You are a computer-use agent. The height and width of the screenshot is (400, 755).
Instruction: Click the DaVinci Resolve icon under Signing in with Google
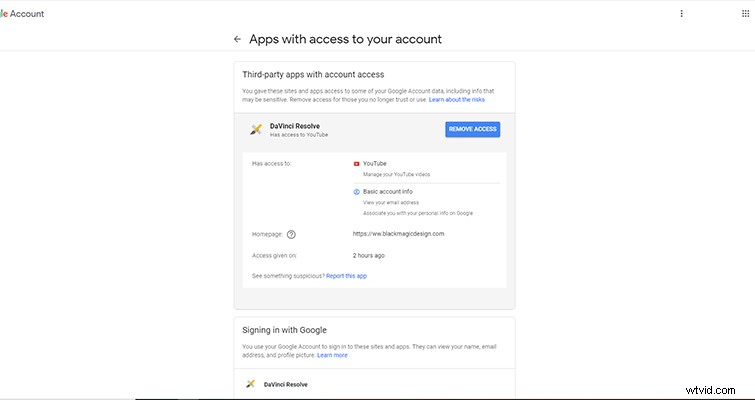point(250,383)
